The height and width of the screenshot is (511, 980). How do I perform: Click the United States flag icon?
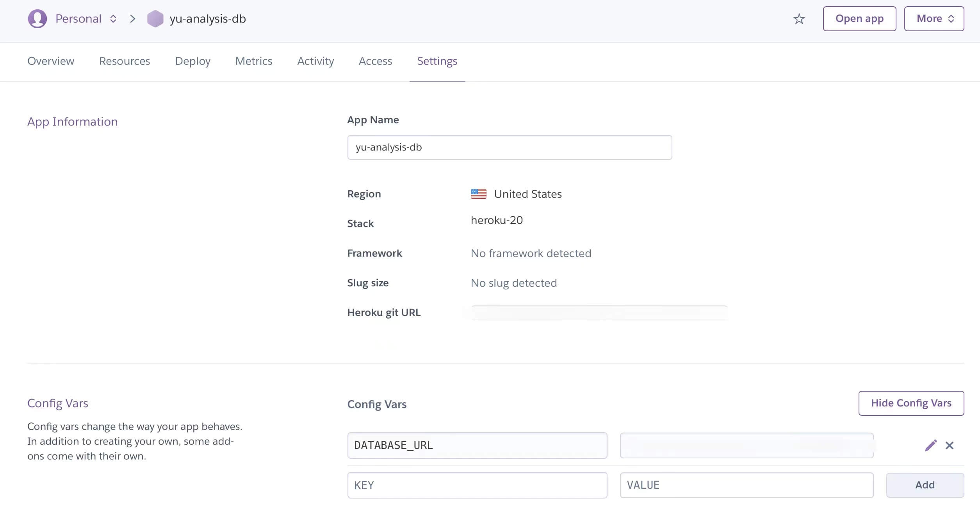478,194
